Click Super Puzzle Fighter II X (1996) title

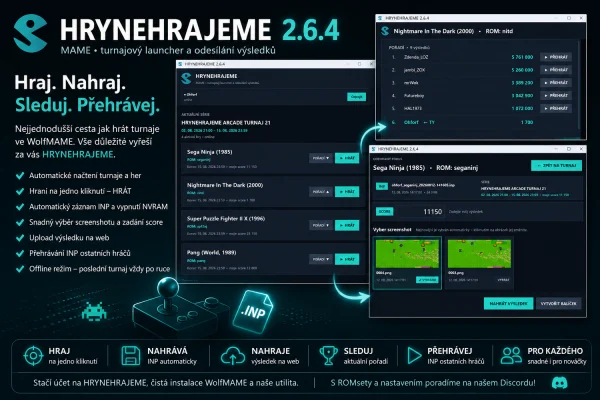[226, 219]
